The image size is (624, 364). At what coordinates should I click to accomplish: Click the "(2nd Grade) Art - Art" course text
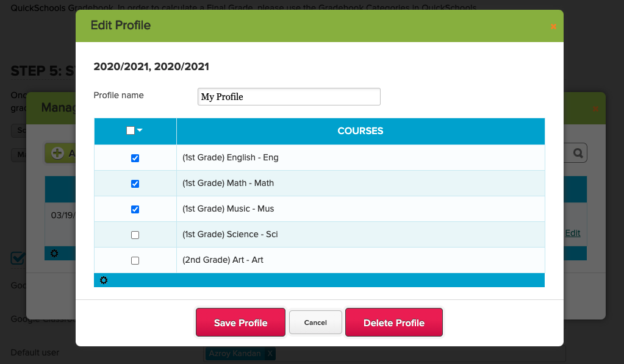(223, 260)
